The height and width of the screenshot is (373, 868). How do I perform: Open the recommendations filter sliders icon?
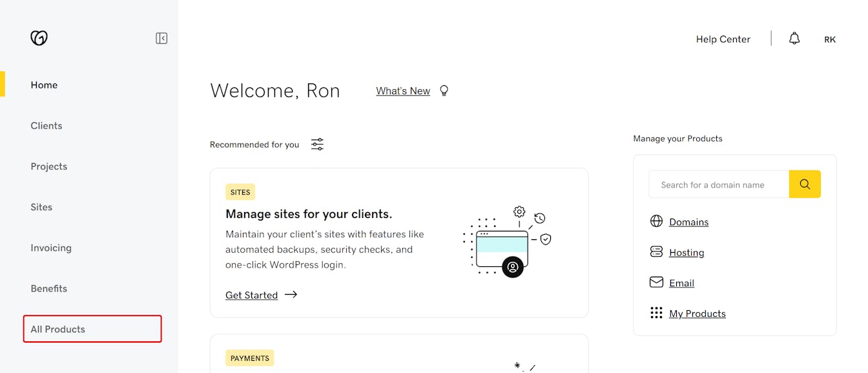click(317, 144)
